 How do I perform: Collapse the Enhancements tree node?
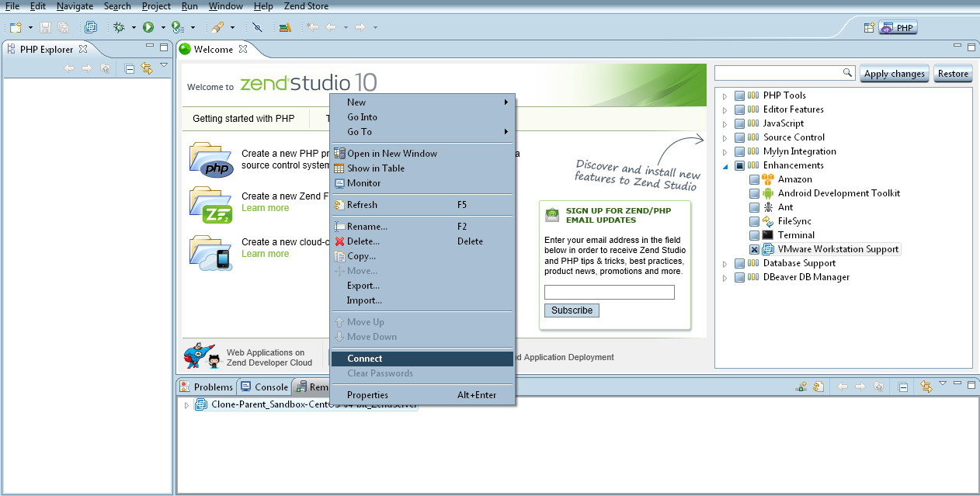tap(725, 165)
